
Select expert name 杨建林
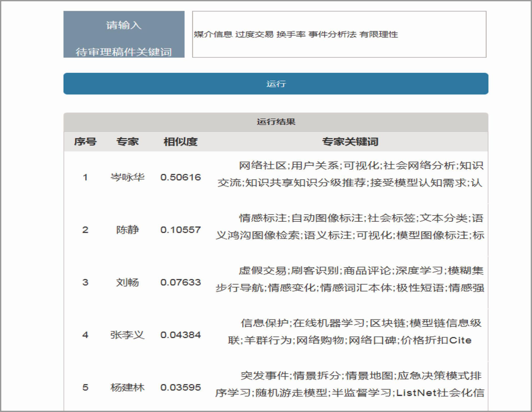point(127,387)
